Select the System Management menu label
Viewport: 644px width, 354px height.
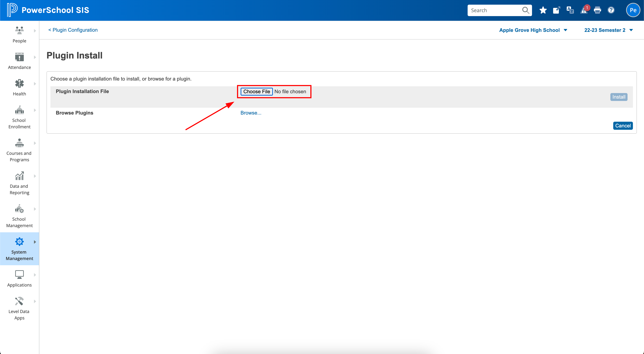19,255
